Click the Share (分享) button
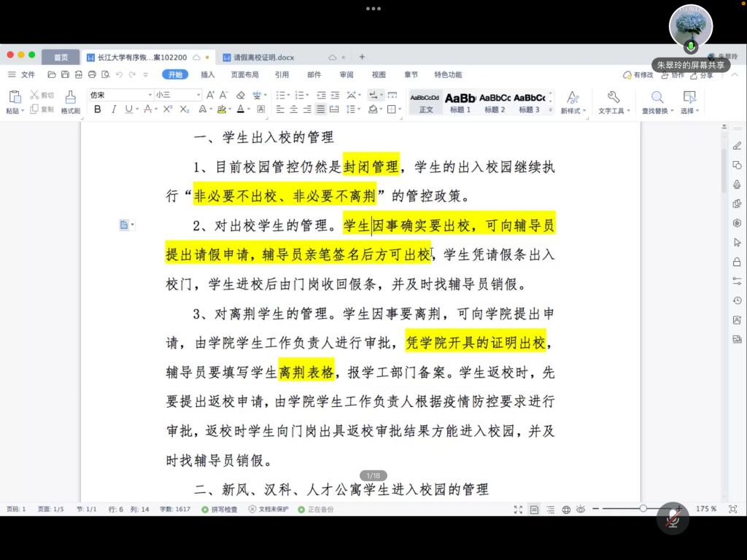The height and width of the screenshot is (560, 747). tap(702, 74)
